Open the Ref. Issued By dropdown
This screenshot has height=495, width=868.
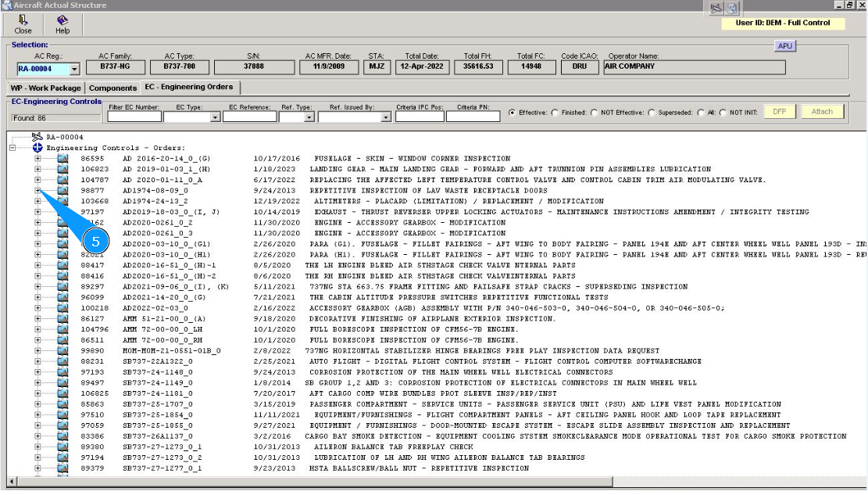click(386, 117)
